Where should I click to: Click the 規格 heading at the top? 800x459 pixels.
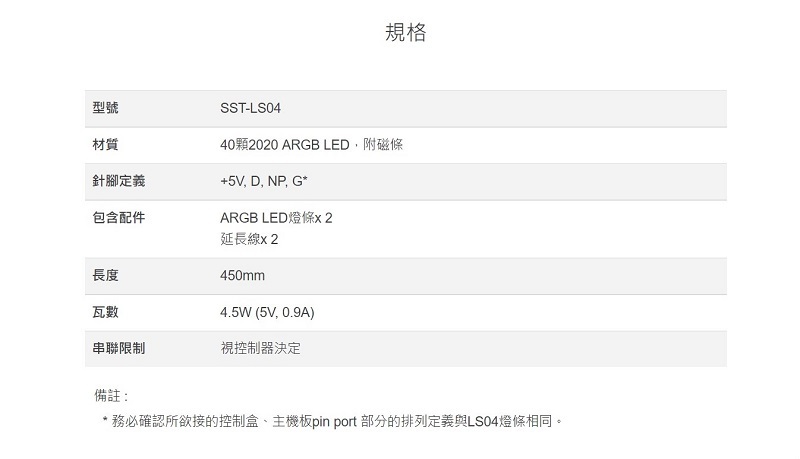[x=405, y=33]
